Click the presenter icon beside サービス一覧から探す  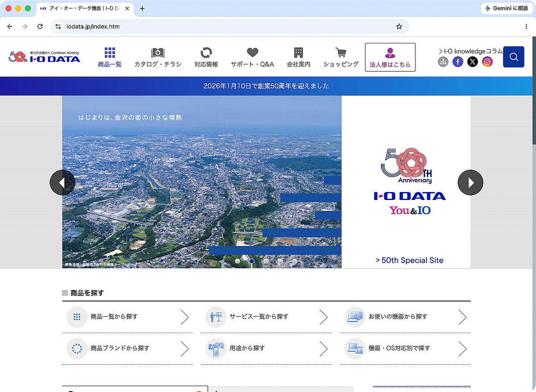pos(216,317)
